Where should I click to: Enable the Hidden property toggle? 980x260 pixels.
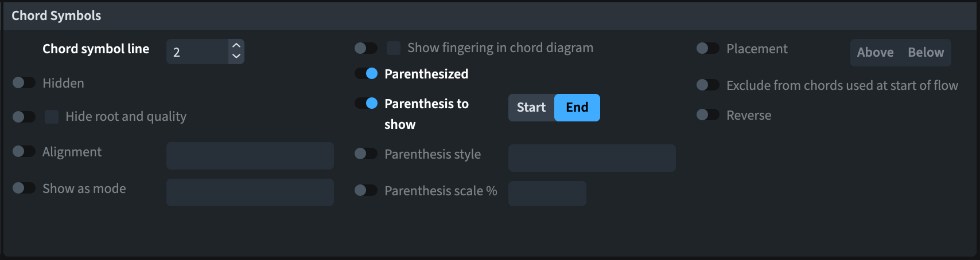click(24, 83)
